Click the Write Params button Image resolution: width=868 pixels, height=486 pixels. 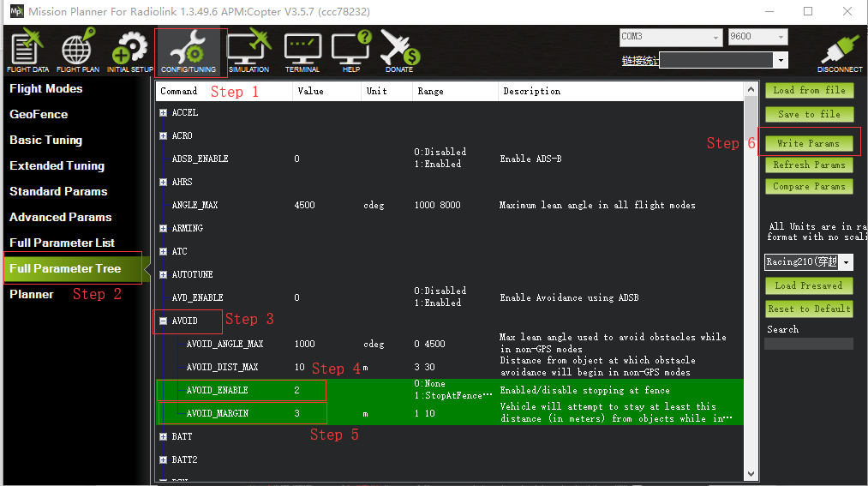[x=808, y=143]
